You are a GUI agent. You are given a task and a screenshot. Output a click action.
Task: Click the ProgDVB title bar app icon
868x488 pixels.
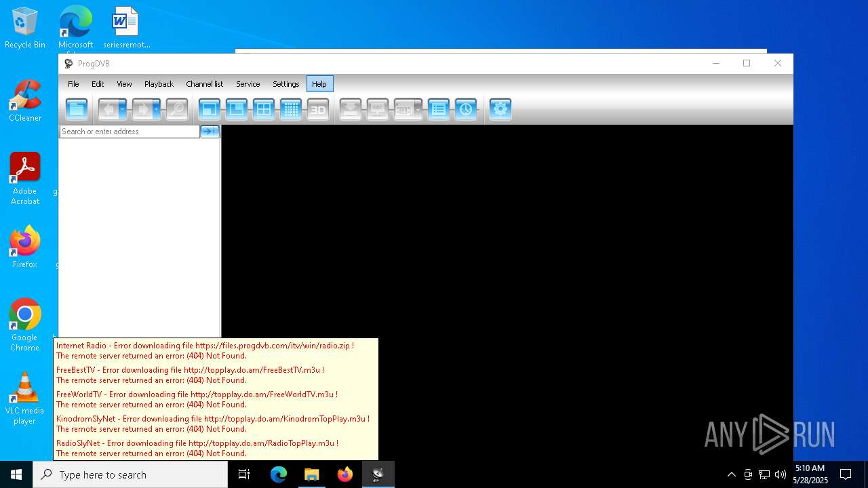click(x=68, y=64)
